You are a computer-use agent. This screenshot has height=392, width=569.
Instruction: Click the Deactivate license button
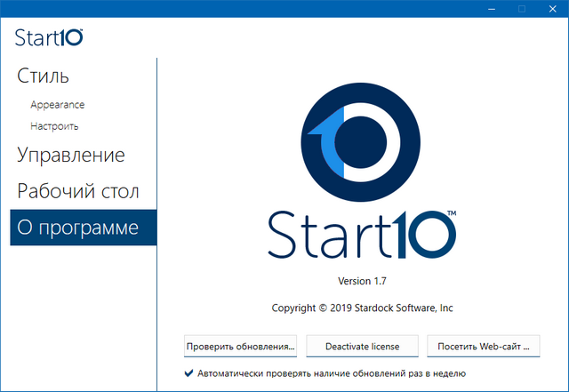click(x=362, y=347)
